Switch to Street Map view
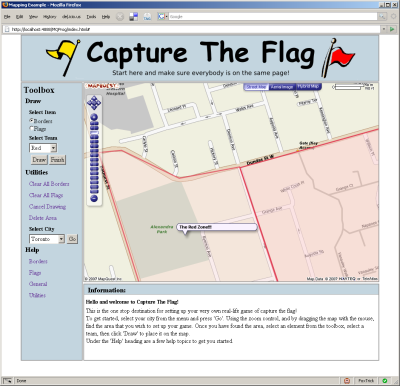400x386 pixels. click(x=256, y=87)
